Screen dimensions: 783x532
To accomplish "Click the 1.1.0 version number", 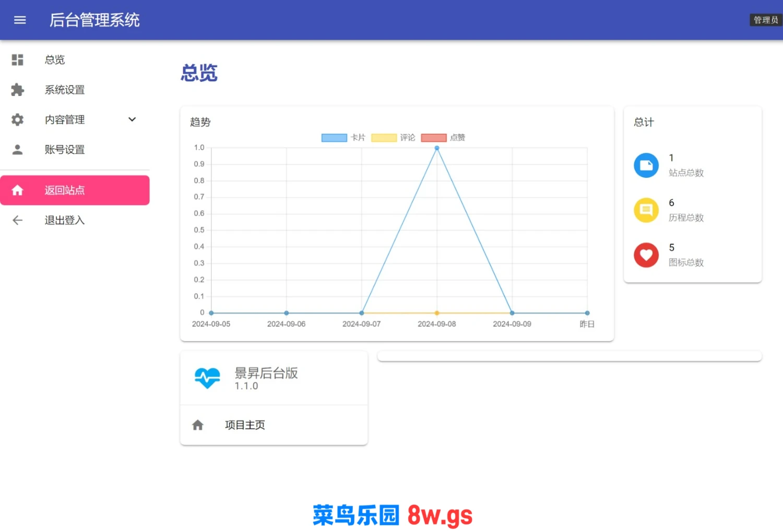I will (x=246, y=386).
